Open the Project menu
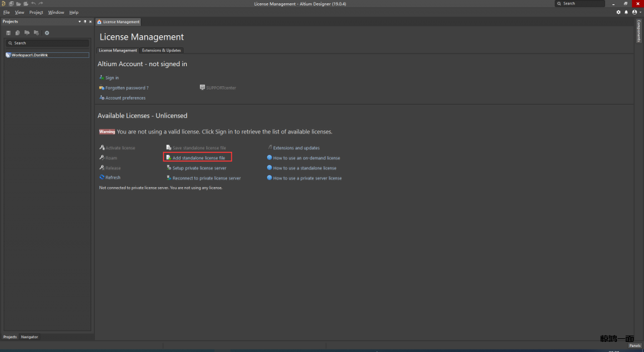The height and width of the screenshot is (352, 644). (36, 12)
